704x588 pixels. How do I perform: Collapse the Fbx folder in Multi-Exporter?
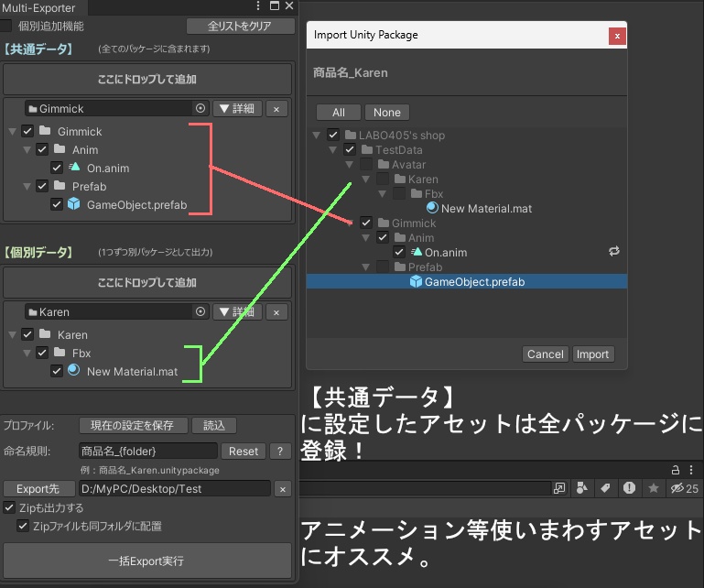[x=27, y=353]
